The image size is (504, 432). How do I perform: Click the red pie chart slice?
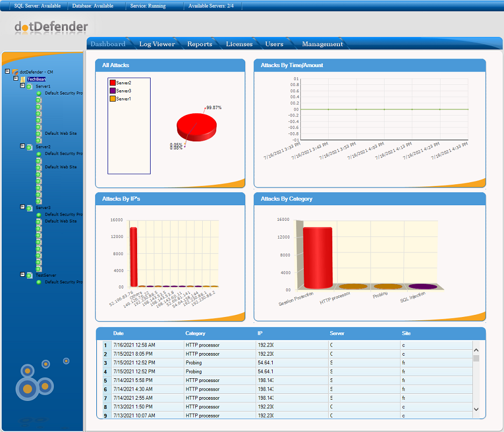(197, 127)
